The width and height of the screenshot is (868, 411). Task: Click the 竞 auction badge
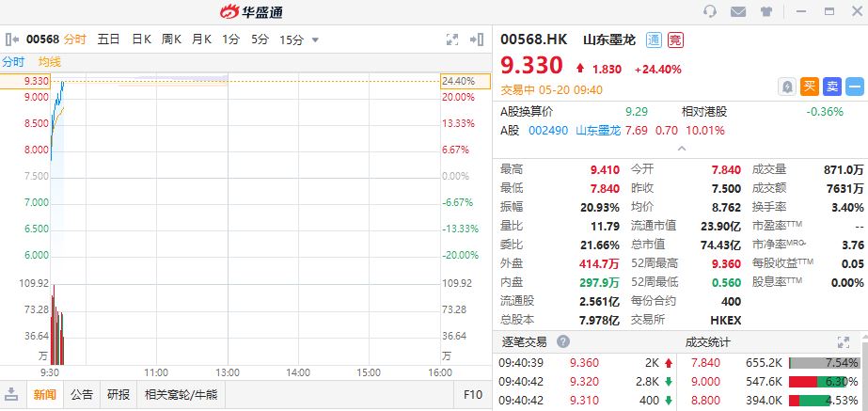coord(675,40)
